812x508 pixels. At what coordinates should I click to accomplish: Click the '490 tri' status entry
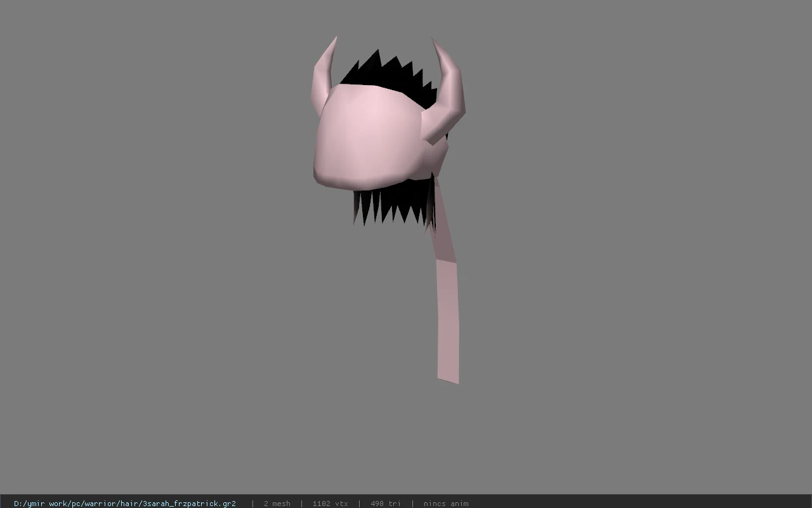tap(385, 504)
